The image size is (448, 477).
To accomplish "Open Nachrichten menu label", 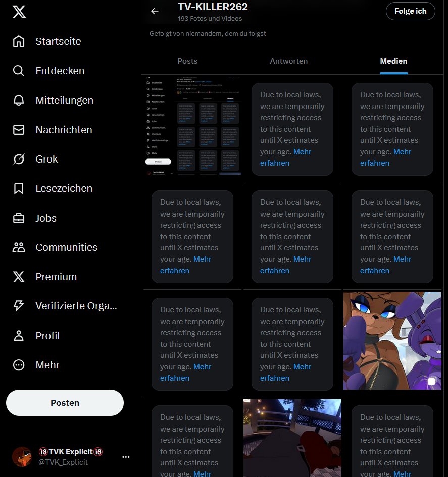I will click(x=64, y=130).
